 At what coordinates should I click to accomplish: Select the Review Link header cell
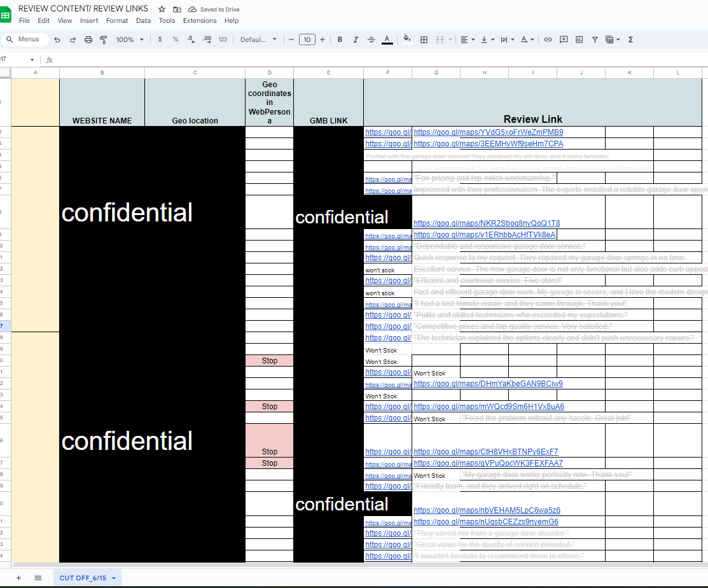[x=533, y=102]
